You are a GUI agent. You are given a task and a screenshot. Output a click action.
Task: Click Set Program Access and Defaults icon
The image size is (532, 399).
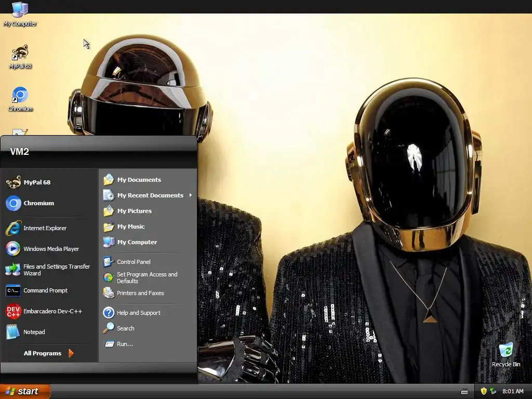point(109,277)
